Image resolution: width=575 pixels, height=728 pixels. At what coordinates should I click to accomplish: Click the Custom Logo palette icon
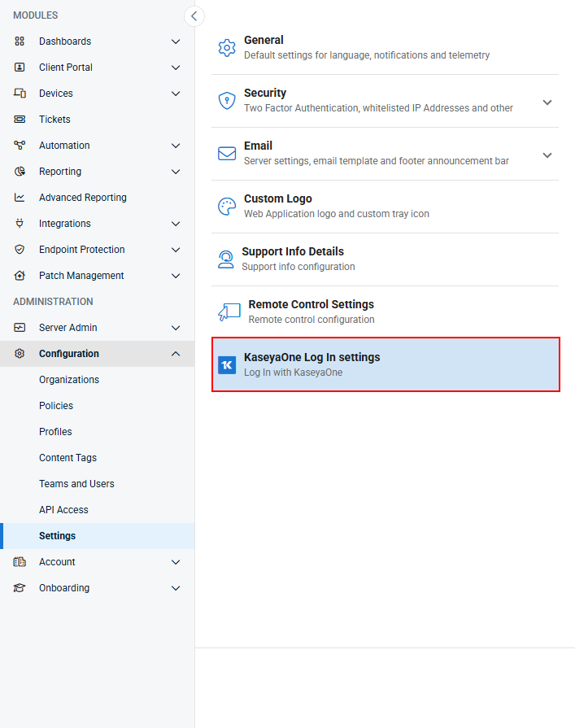(227, 207)
